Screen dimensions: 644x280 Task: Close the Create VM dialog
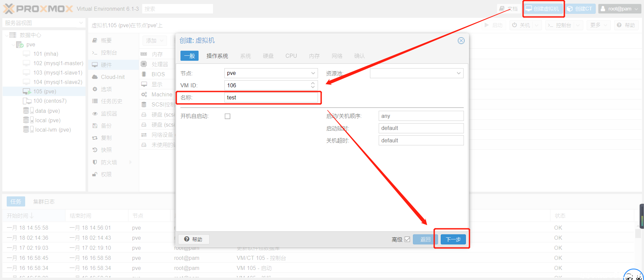[461, 41]
